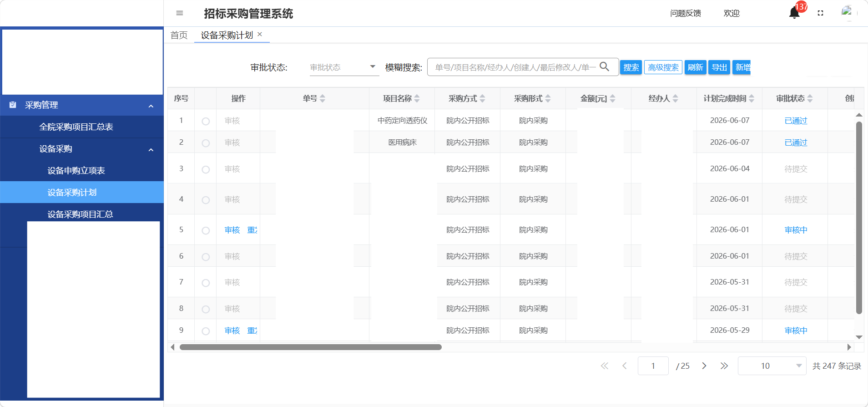Sort the table by 单号 column arrows
Screen dimensions: 868x407
[323, 98]
